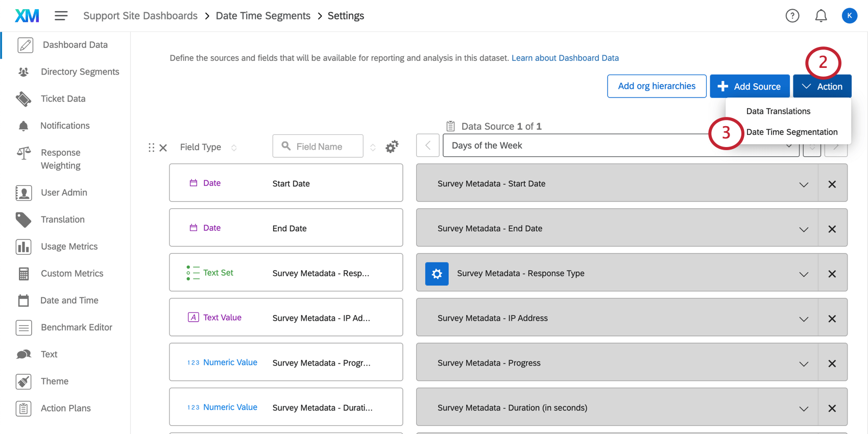Image resolution: width=868 pixels, height=434 pixels.
Task: Open Learn about Dashboard Data link
Action: pyautogui.click(x=565, y=58)
